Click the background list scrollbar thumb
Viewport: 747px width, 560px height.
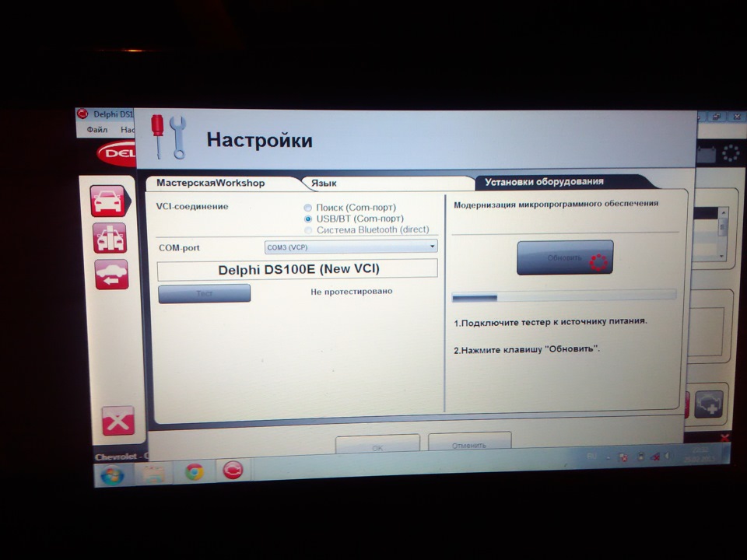click(x=723, y=228)
